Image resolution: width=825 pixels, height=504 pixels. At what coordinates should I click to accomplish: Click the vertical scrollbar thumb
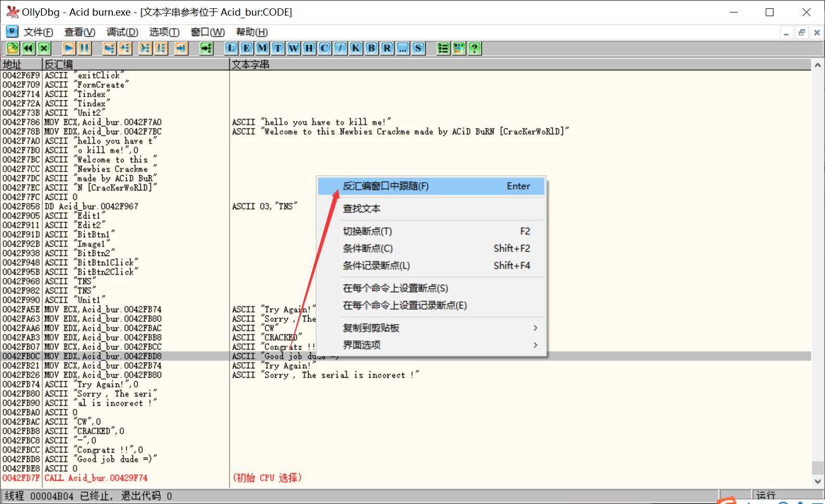(x=818, y=468)
